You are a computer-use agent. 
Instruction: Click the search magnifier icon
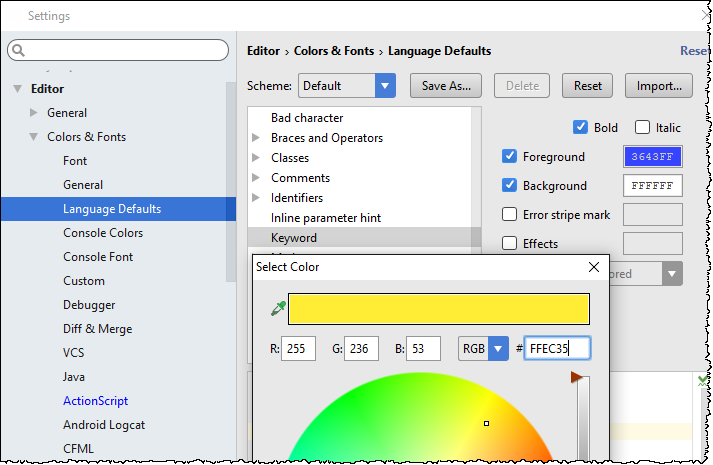[19, 50]
